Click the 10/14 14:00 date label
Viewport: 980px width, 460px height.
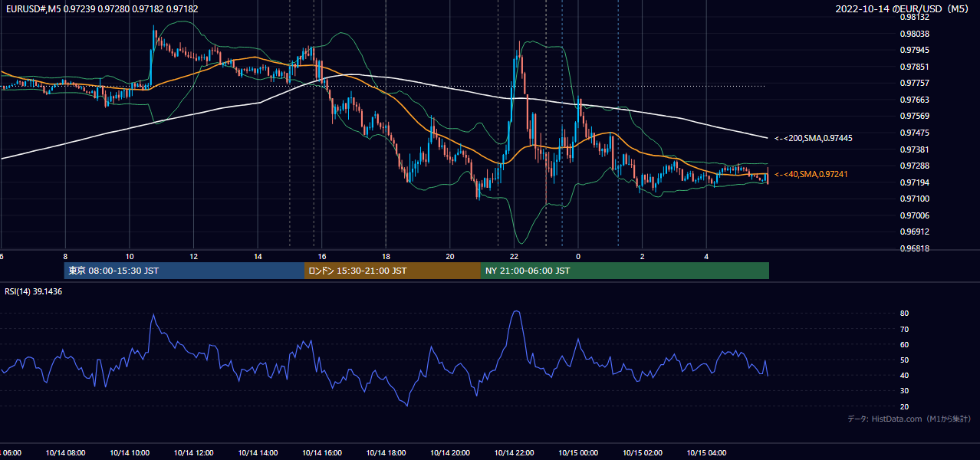(x=258, y=453)
